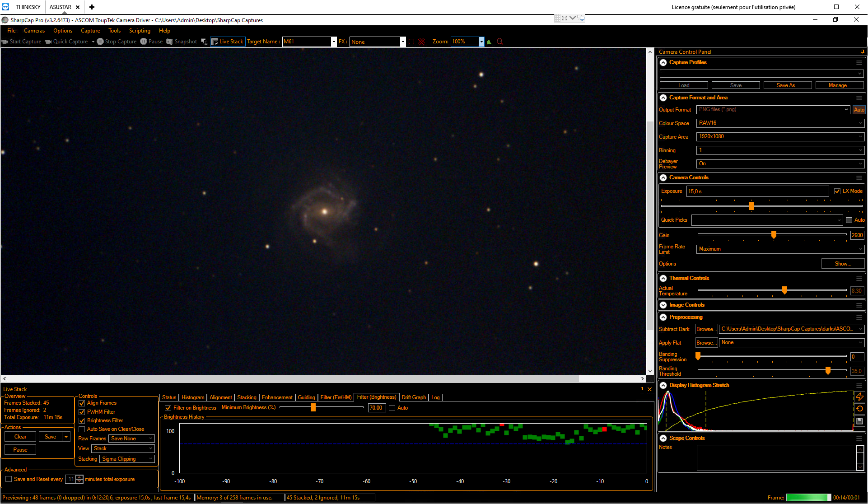Click Browse... for Subtract Dark
The height and width of the screenshot is (504, 868).
[706, 330]
